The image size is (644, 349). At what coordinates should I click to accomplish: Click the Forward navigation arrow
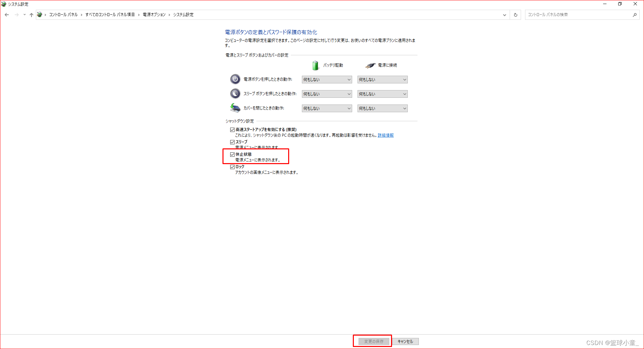(16, 15)
